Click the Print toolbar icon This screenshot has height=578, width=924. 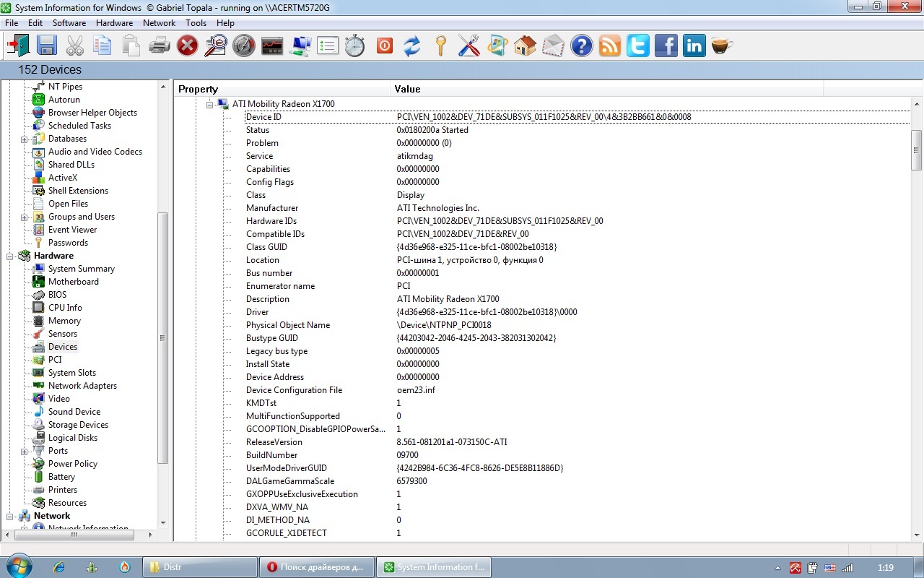point(160,46)
